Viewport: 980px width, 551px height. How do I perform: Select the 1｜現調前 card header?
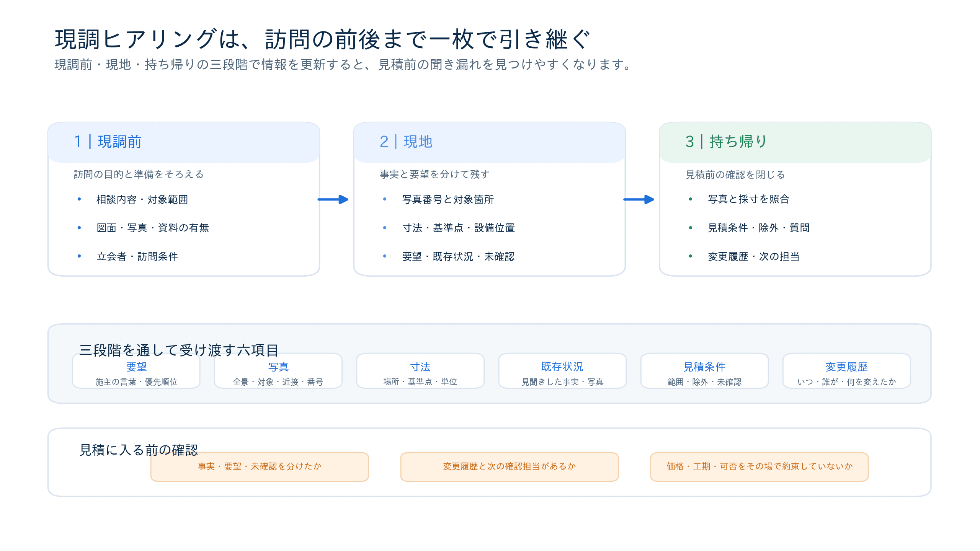click(184, 142)
